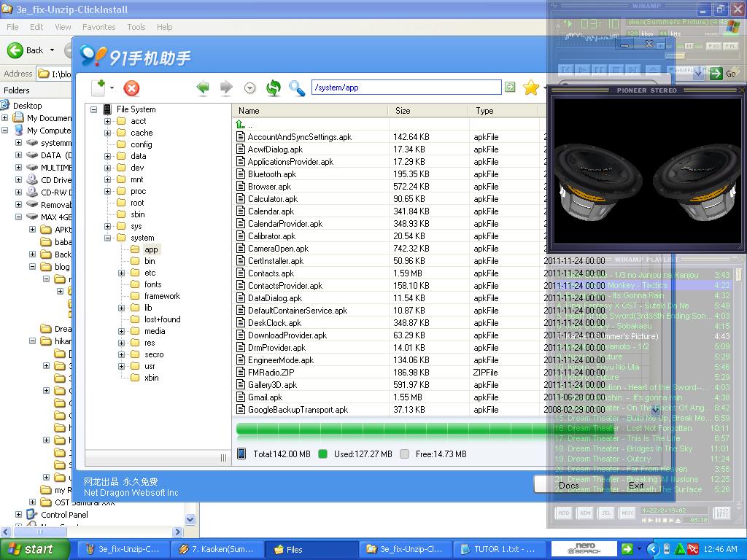Open the history dropdown circle icon
This screenshot has width=747, height=560.
[249, 88]
